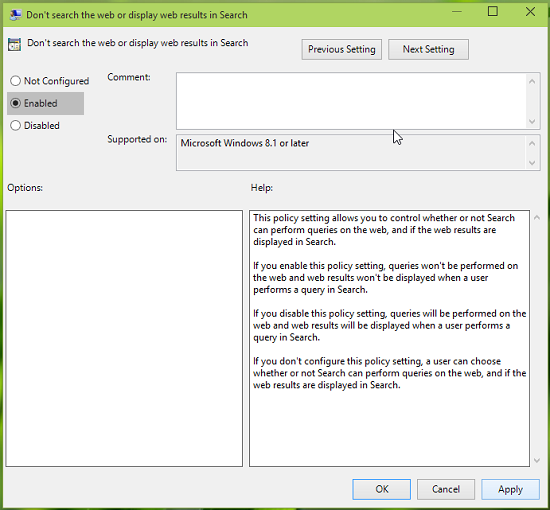Click the title bar policy icon
The width and height of the screenshot is (550, 510).
(x=15, y=15)
